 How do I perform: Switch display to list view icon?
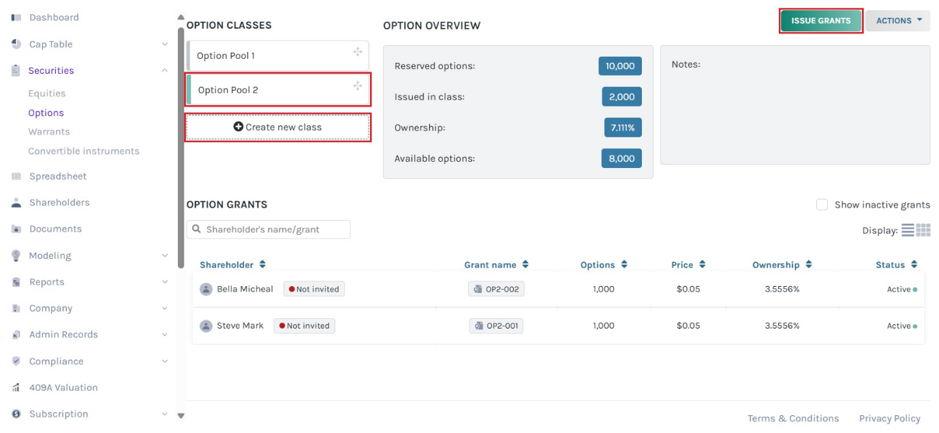(x=908, y=230)
